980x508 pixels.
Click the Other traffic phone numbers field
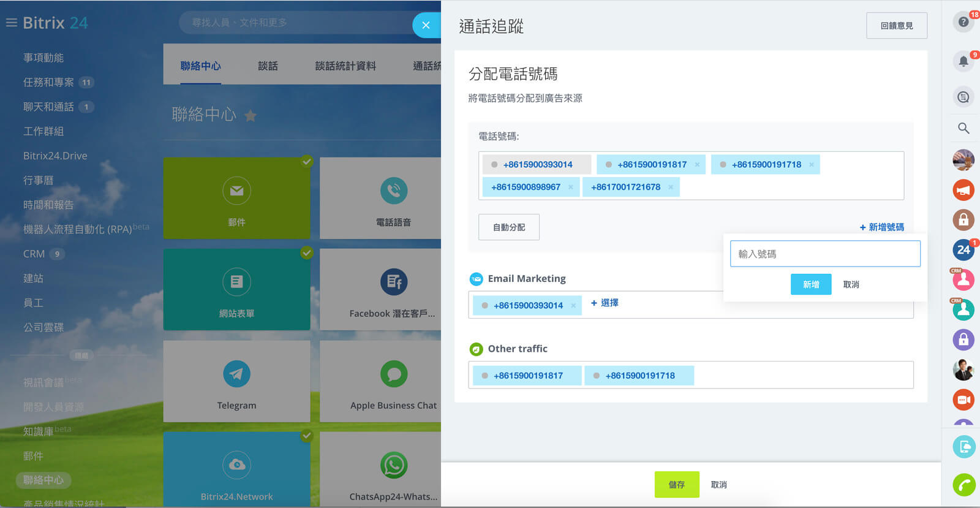point(691,375)
